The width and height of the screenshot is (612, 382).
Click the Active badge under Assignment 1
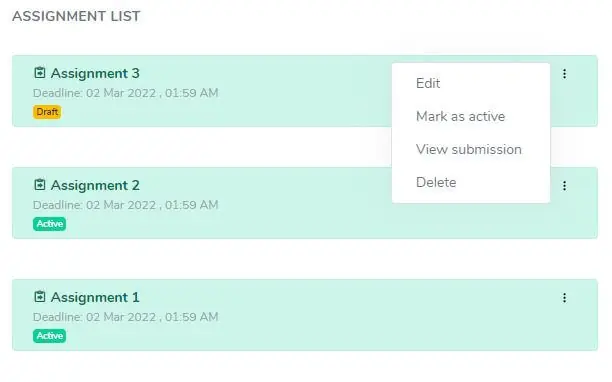pos(50,336)
